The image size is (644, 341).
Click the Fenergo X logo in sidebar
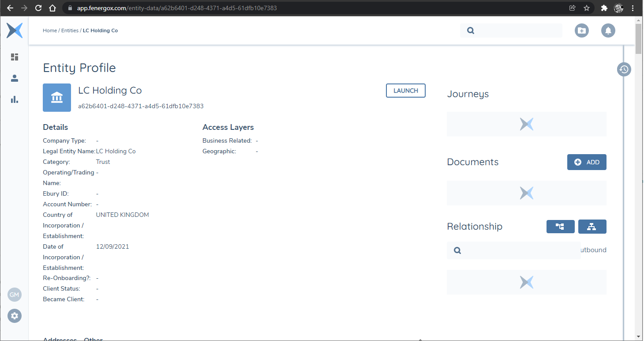[15, 30]
